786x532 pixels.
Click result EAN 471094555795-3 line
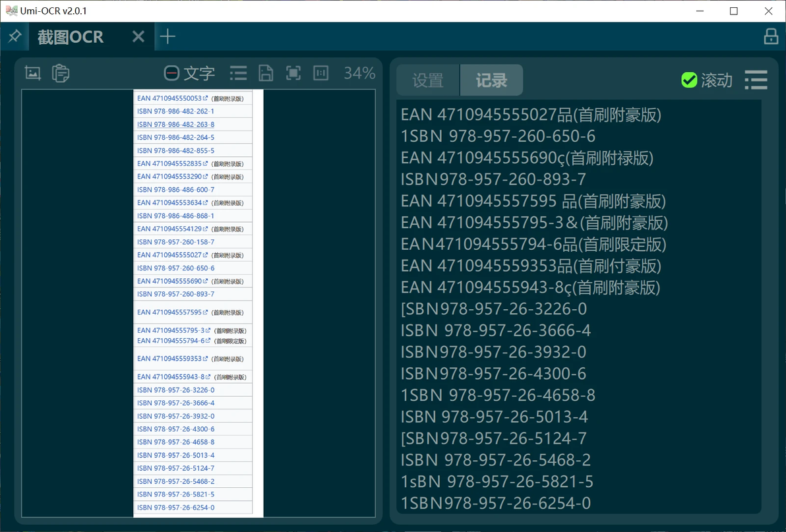(534, 222)
